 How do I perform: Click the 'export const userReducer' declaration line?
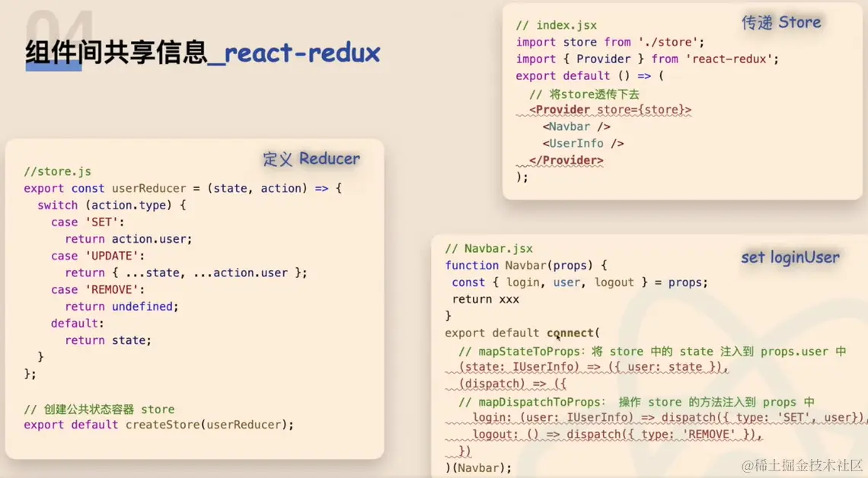(x=183, y=188)
